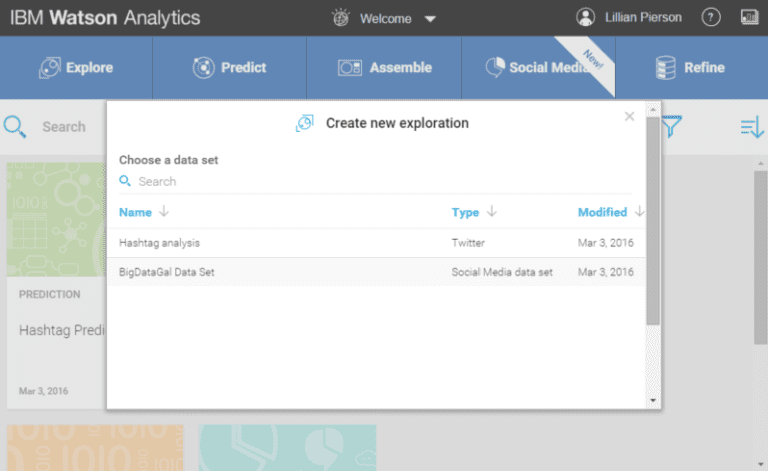Open Lillian Pierson account name
The image size is (768, 471).
point(643,18)
